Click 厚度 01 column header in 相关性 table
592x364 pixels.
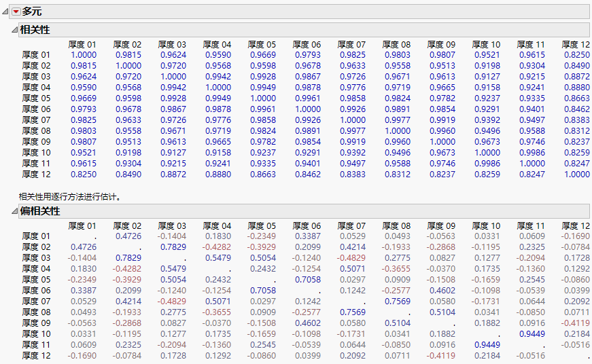coord(82,45)
